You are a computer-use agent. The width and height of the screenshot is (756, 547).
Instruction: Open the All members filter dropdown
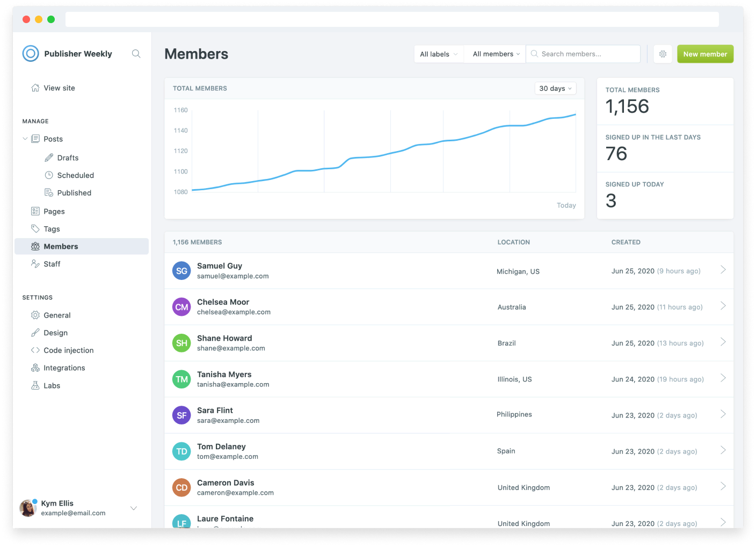coord(493,54)
